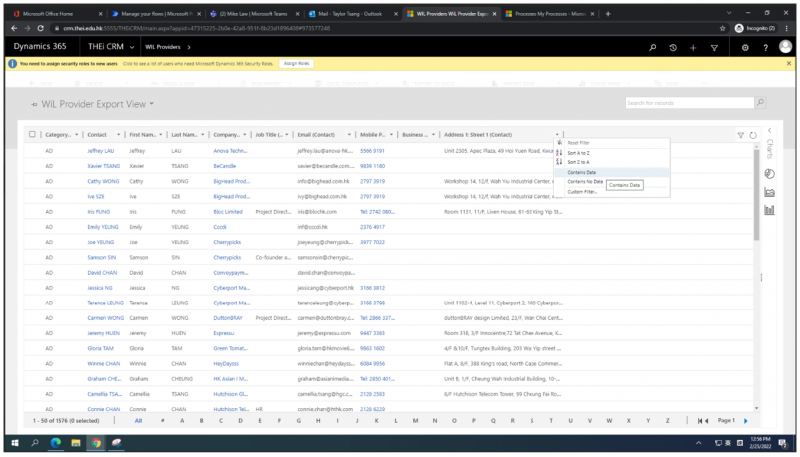
Task: Click the search magnifier beside records box
Action: pyautogui.click(x=760, y=103)
